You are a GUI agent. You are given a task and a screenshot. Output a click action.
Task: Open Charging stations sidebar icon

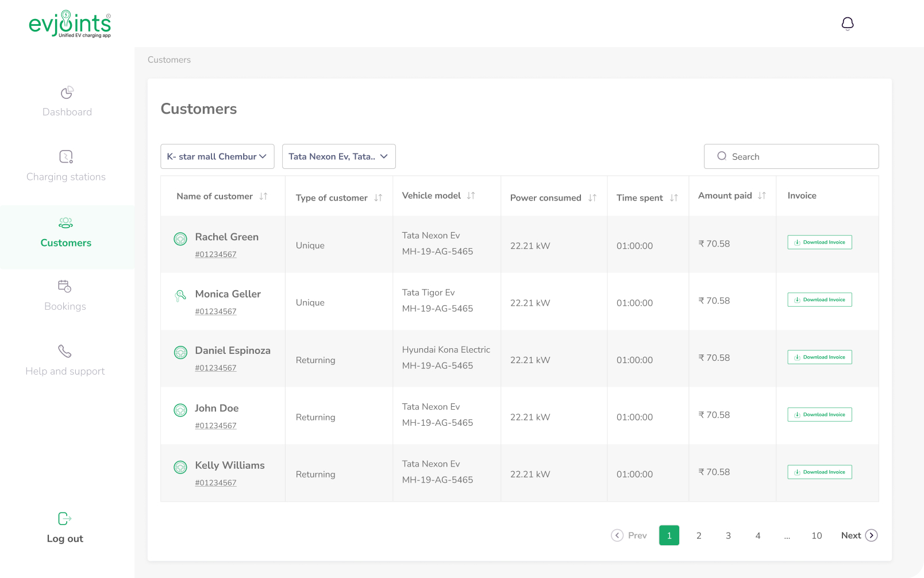click(x=66, y=157)
